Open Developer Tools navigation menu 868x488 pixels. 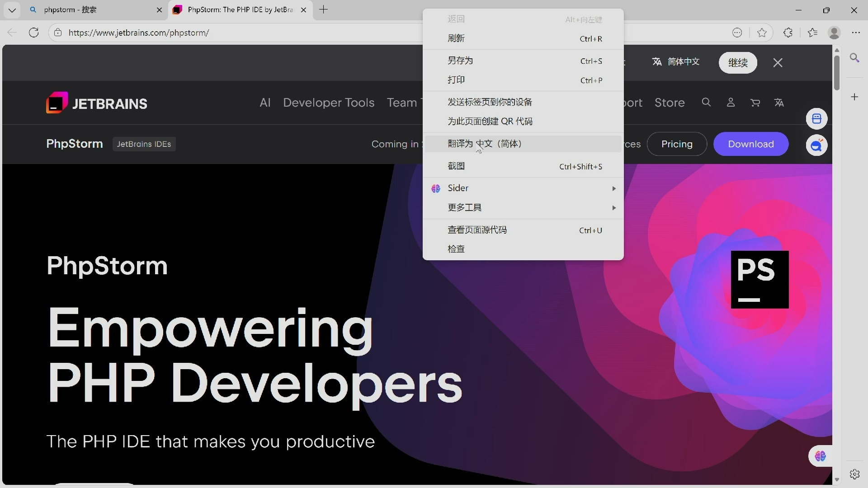329,103
